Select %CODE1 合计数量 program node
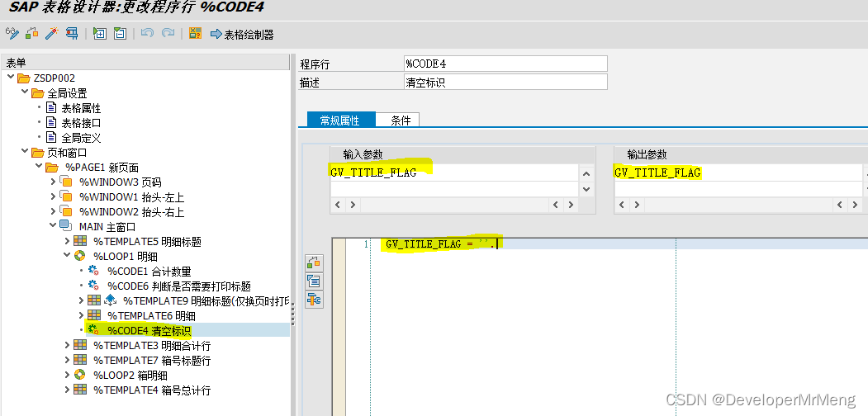868x416 pixels. [149, 271]
